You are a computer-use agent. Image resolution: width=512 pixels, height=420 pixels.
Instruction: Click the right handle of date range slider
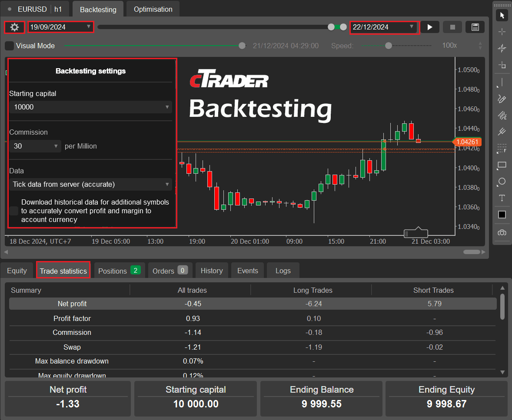tap(343, 27)
